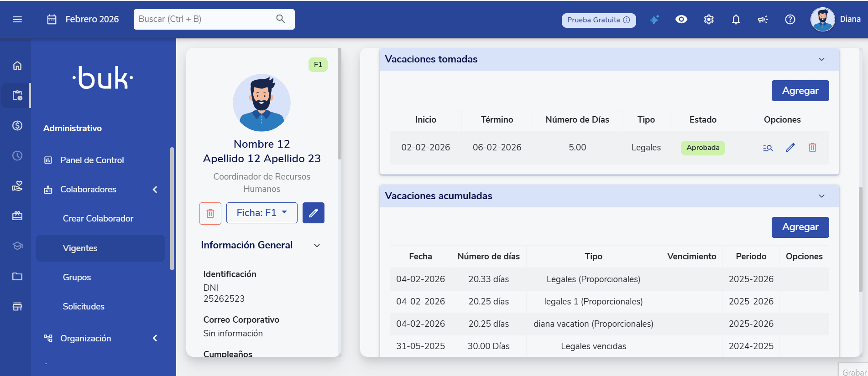View details of vacation 02-02-2026
The height and width of the screenshot is (376, 868).
768,148
